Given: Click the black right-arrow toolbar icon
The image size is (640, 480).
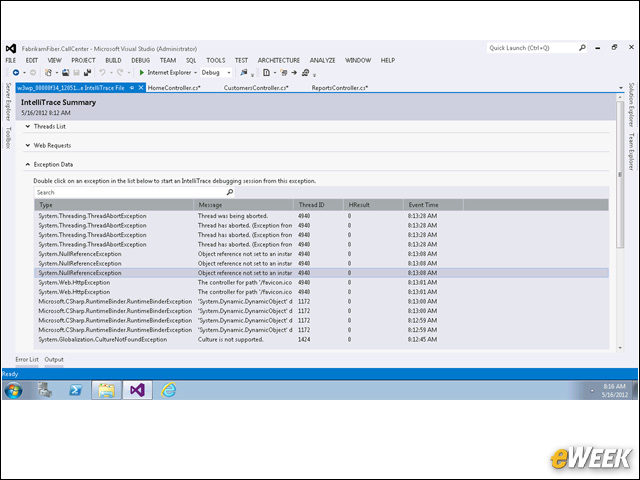Looking at the screenshot, I should [294, 73].
